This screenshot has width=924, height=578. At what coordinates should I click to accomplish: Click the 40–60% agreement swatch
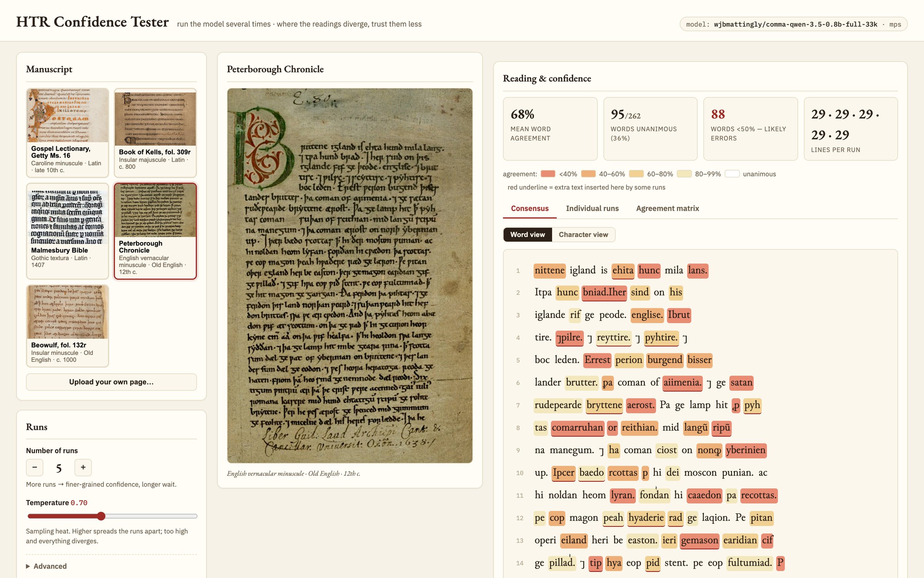click(x=588, y=174)
